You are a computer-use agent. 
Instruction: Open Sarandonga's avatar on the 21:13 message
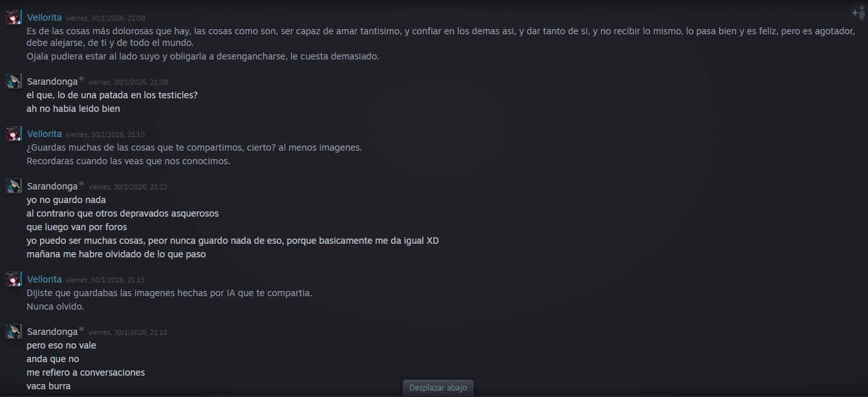point(14,332)
